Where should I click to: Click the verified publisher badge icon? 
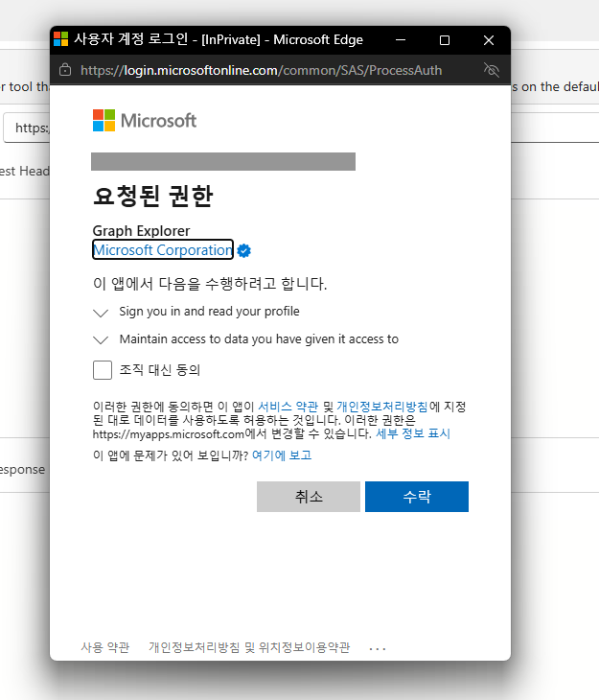[243, 250]
